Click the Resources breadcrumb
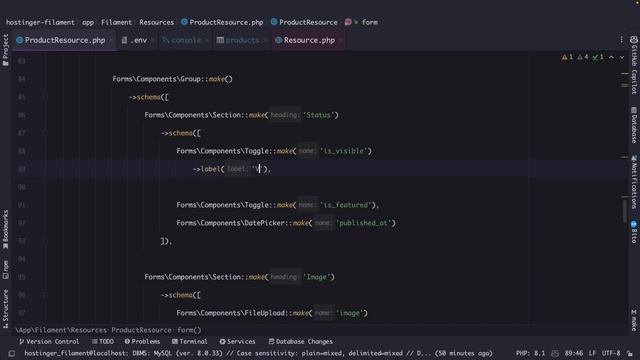The height and width of the screenshot is (360, 640). point(156,22)
